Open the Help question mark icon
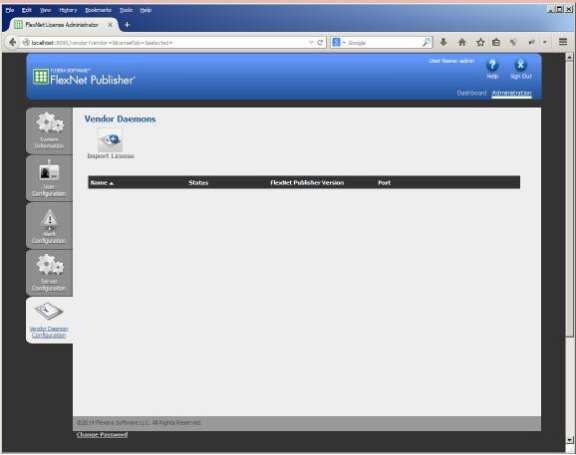Image resolution: width=576 pixels, height=455 pixels. (x=492, y=65)
